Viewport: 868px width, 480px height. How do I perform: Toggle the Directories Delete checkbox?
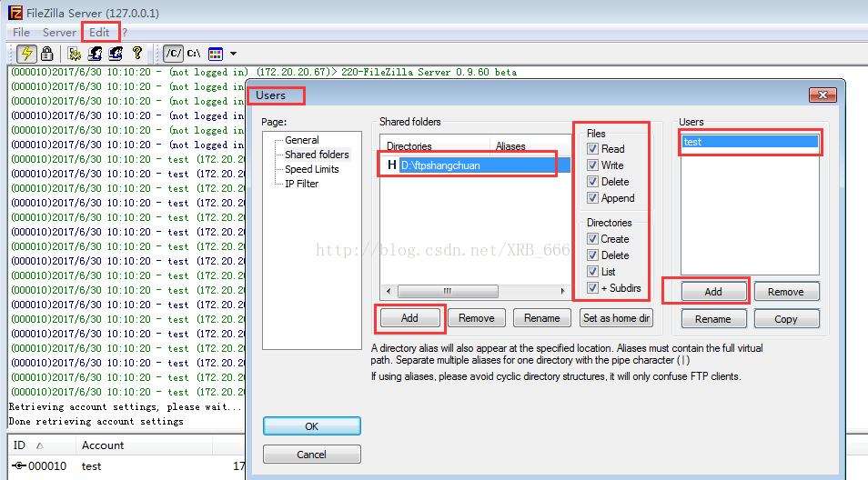593,255
